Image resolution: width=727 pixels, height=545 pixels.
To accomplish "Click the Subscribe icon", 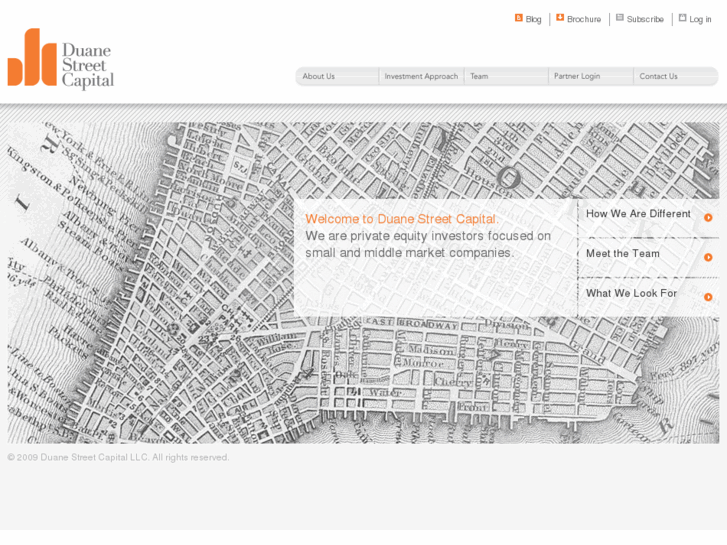I will tap(620, 18).
